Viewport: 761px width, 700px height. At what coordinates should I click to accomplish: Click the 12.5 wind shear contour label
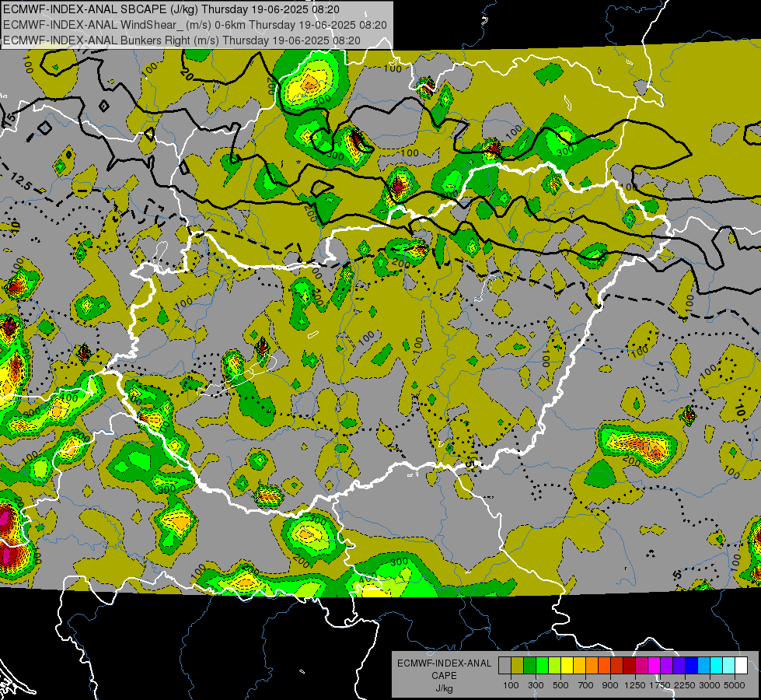[20, 182]
